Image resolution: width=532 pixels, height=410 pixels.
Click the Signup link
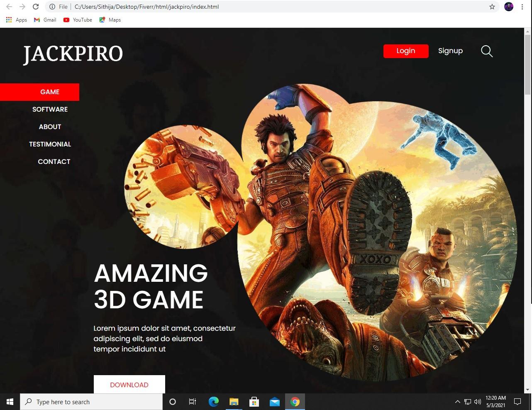pos(450,51)
